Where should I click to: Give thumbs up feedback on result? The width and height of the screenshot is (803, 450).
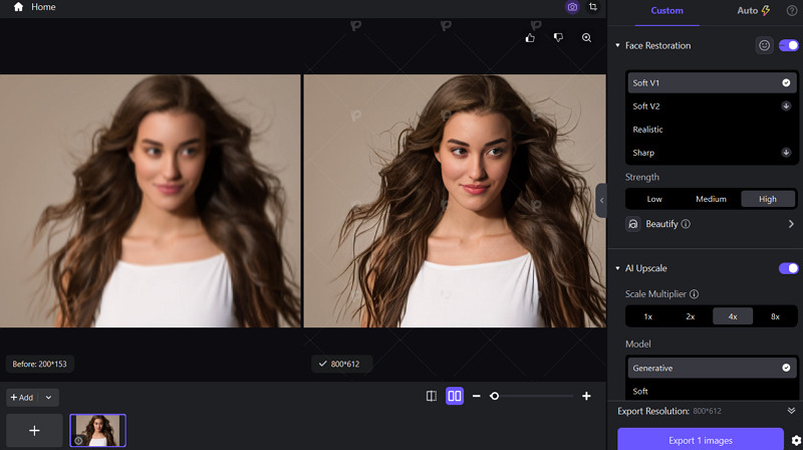pos(530,37)
